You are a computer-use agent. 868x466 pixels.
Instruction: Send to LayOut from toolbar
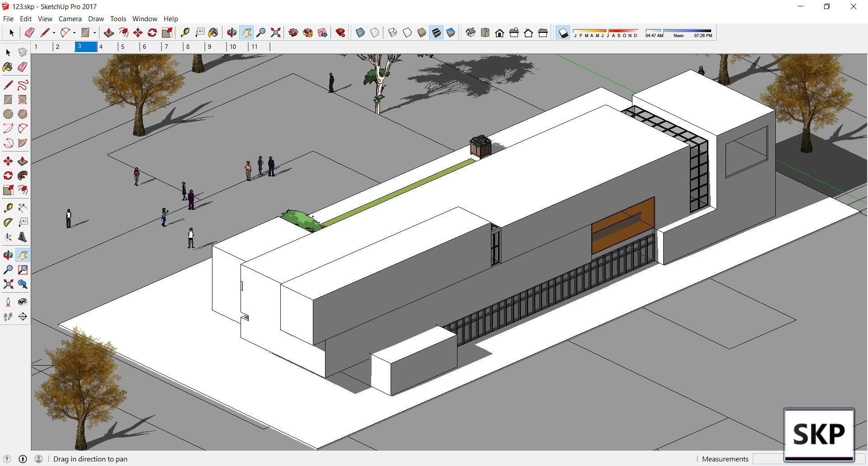(322, 33)
